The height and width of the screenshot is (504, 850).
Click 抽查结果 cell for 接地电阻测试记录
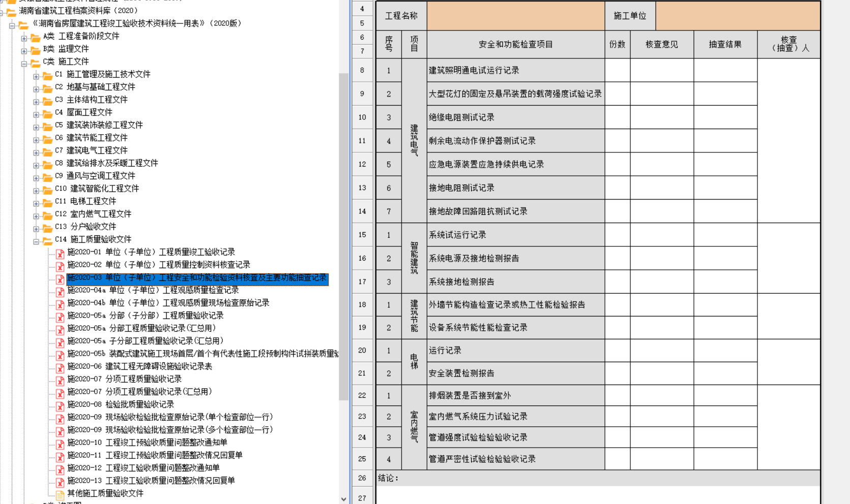tap(725, 188)
